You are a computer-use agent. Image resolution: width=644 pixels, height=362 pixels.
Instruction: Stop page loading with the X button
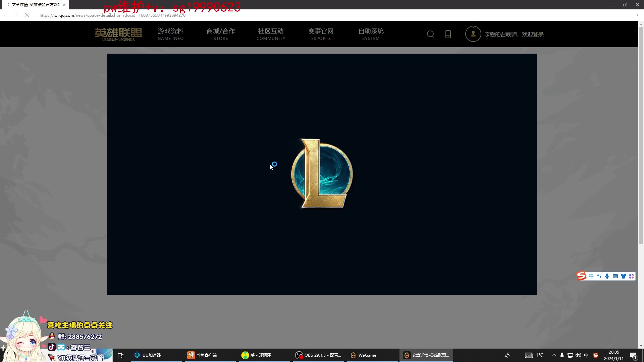[x=26, y=15]
